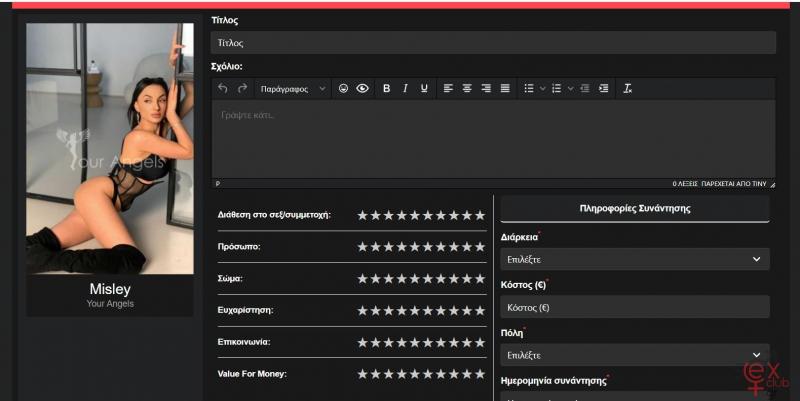The image size is (800, 401).
Task: Center-align the text
Action: pos(467,88)
